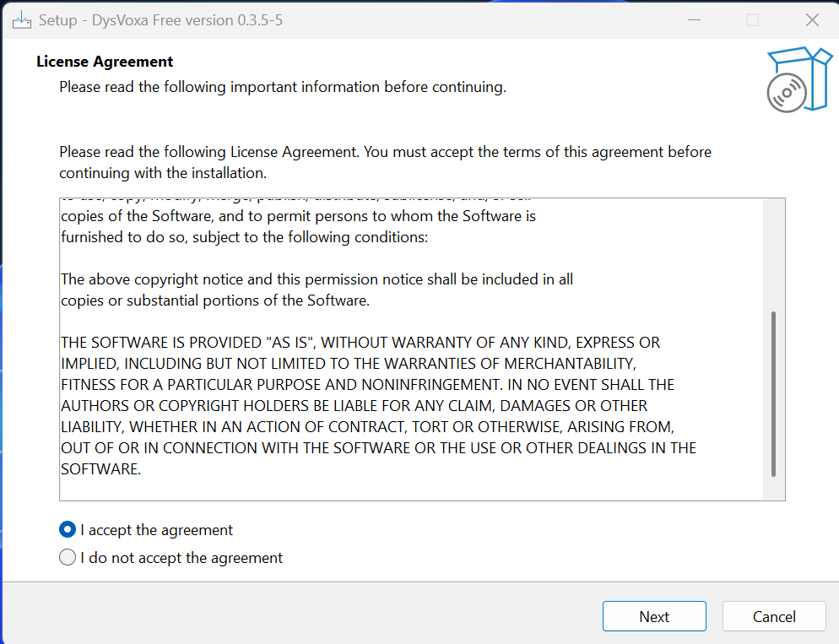The height and width of the screenshot is (644, 839).
Task: Minimize the Setup window
Action: [694, 20]
